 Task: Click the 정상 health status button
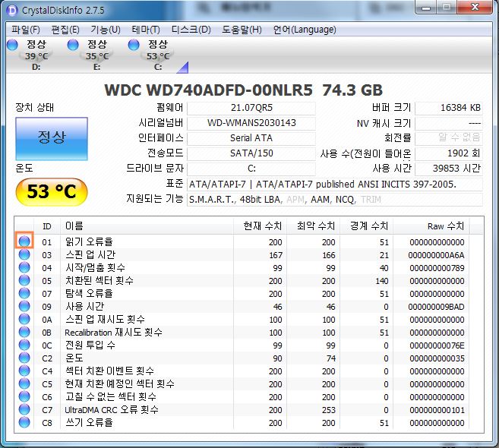pos(52,138)
